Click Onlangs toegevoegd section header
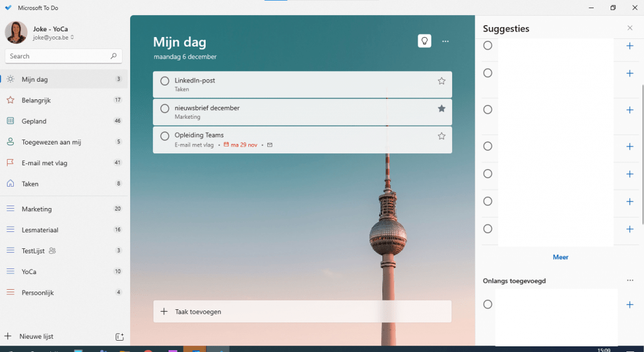This screenshot has height=352, width=644. pos(514,281)
